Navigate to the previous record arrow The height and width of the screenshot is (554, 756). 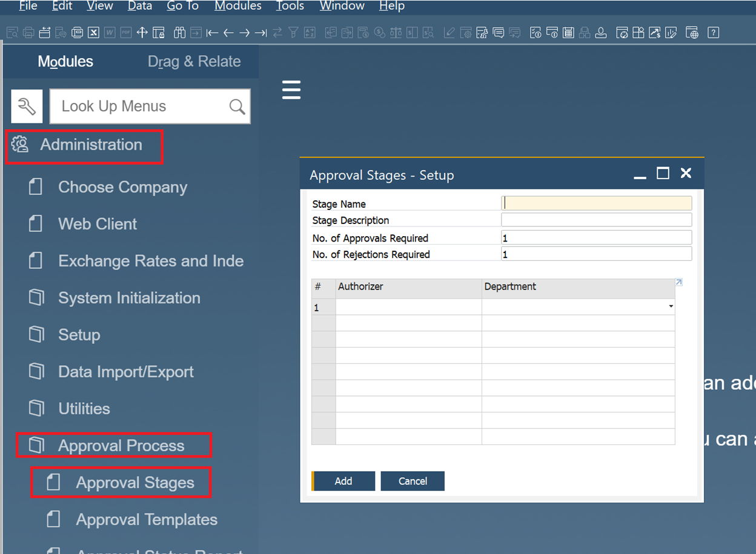point(228,32)
